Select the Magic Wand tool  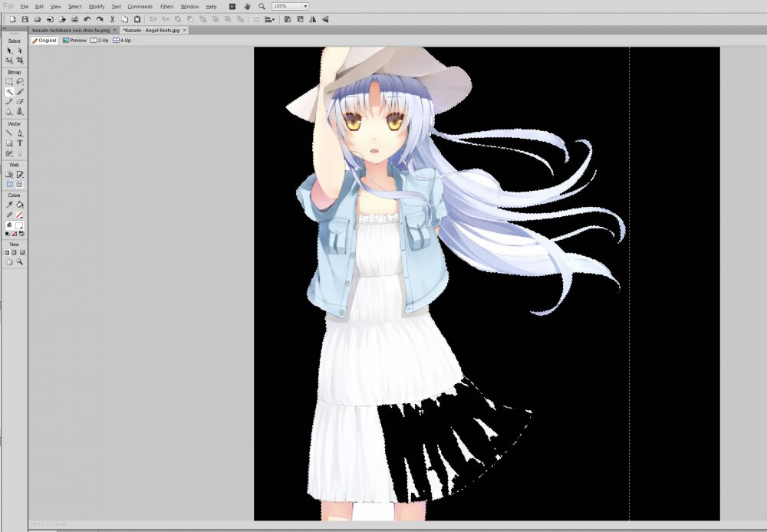9,91
